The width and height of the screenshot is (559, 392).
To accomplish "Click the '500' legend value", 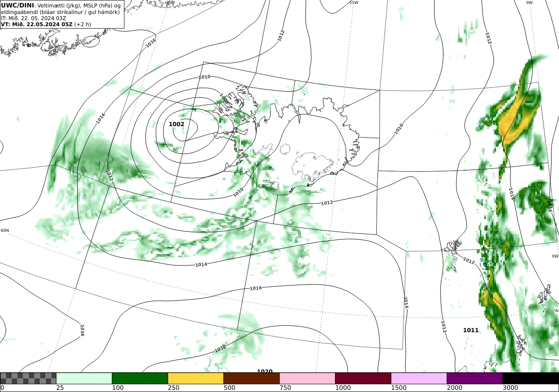I will point(229,388).
